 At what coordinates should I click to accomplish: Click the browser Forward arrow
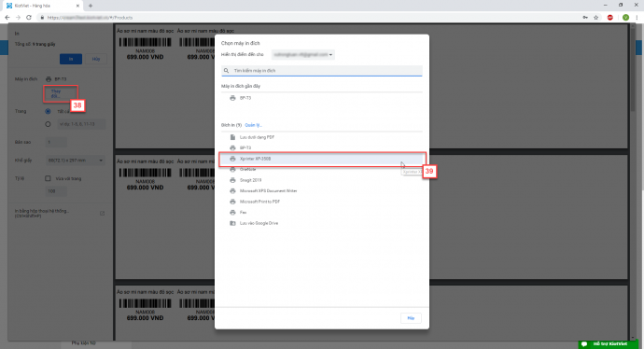pos(18,17)
